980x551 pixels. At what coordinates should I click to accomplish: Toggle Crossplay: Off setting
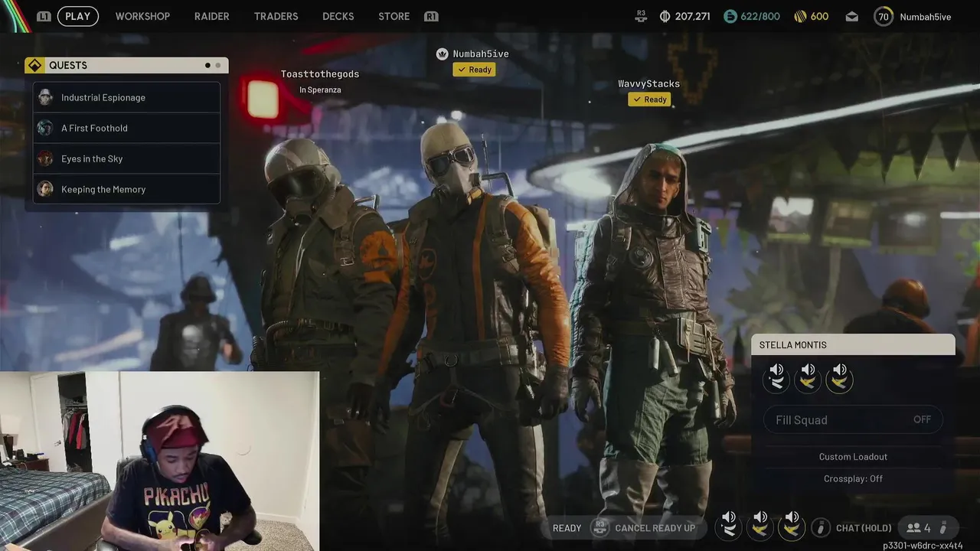853,478
